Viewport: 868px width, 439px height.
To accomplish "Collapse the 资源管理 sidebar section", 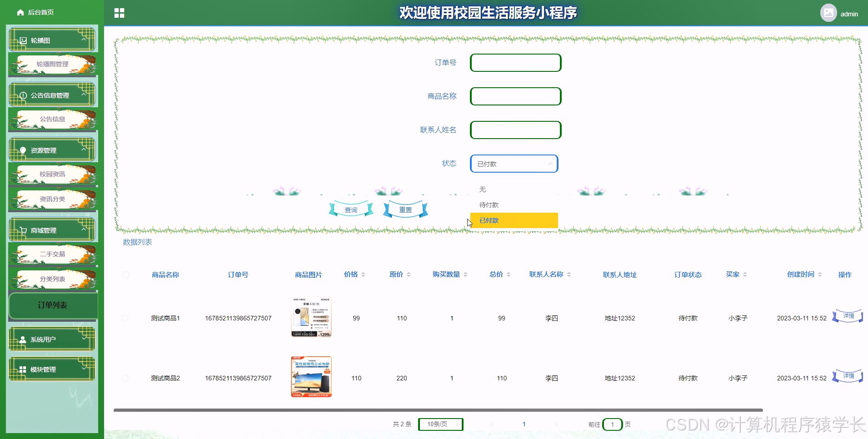I will click(x=84, y=150).
